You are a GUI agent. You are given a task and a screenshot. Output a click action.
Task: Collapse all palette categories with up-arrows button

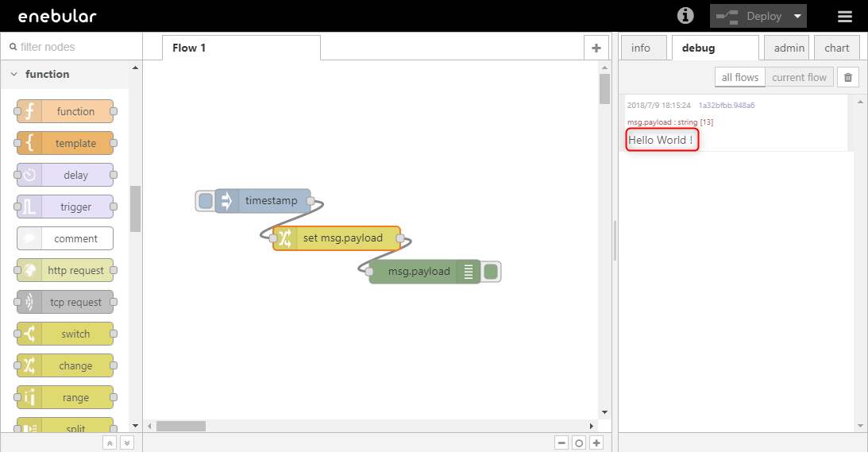point(110,442)
